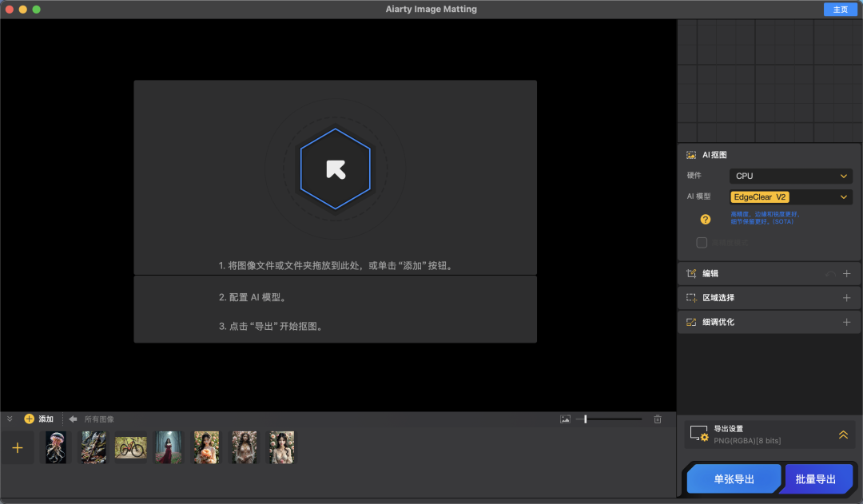This screenshot has width=863, height=504.
Task: Toggle the 高精度模式 checkbox
Action: (x=702, y=242)
